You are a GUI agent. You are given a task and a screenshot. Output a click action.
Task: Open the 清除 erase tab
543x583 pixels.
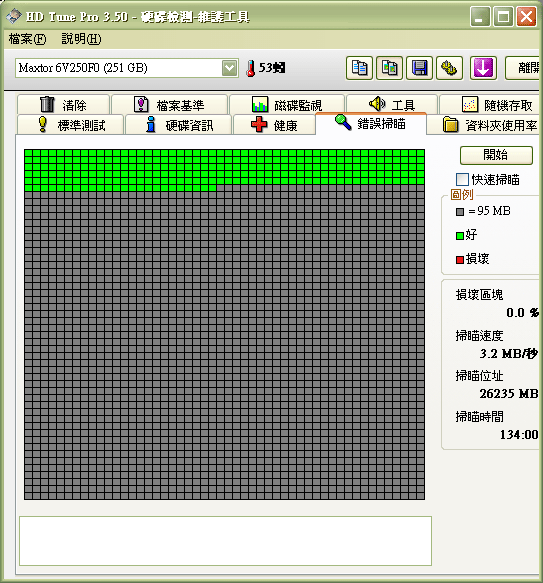(63, 104)
